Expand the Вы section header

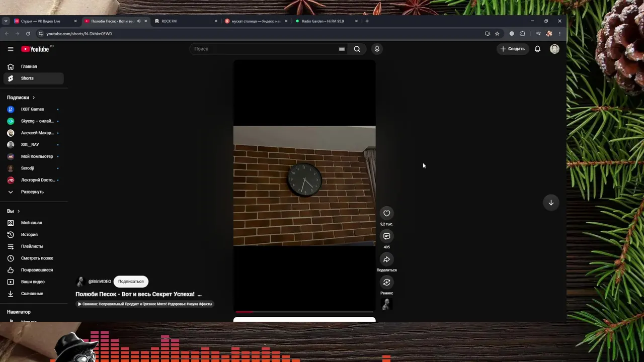(14, 211)
